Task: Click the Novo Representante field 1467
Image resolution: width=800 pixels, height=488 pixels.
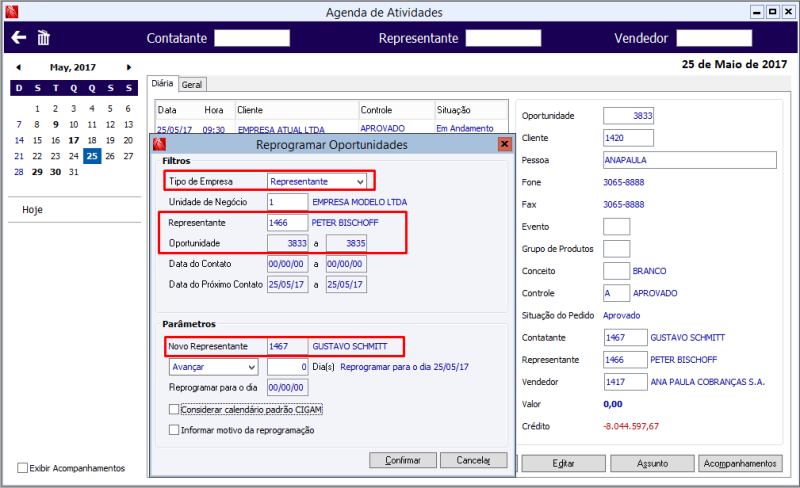Action: tap(288, 346)
